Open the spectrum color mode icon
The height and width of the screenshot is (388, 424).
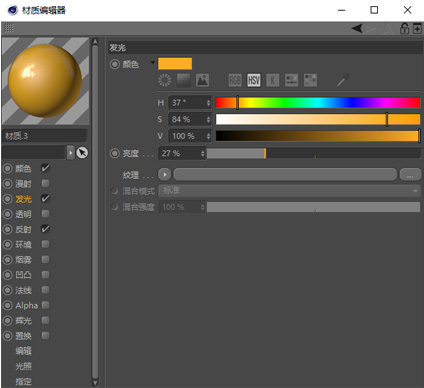coord(183,80)
